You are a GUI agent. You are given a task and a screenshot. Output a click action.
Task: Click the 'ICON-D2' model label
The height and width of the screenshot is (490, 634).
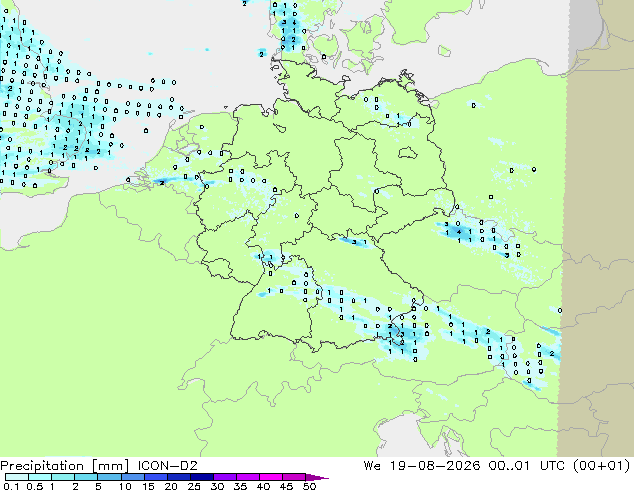coord(167,466)
